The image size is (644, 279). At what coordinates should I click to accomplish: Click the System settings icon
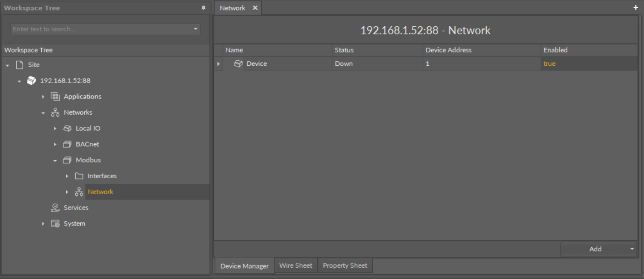point(55,224)
